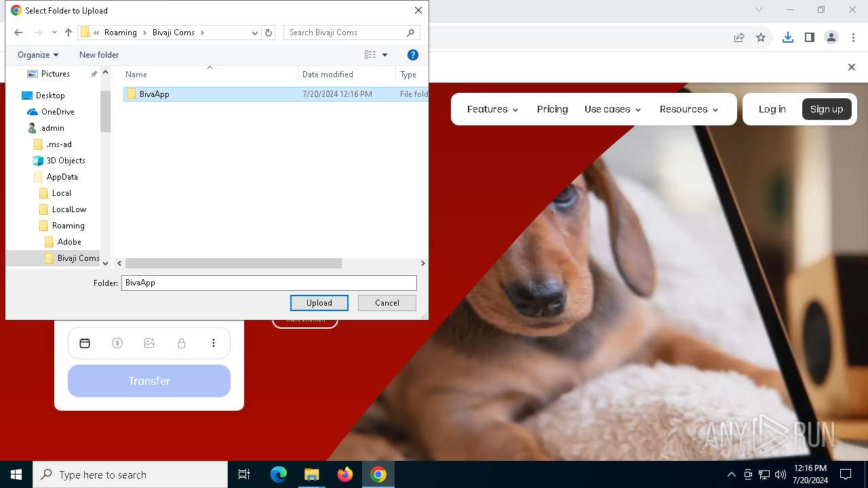Bookmark this page with star
This screenshot has height=488, width=868.
761,38
